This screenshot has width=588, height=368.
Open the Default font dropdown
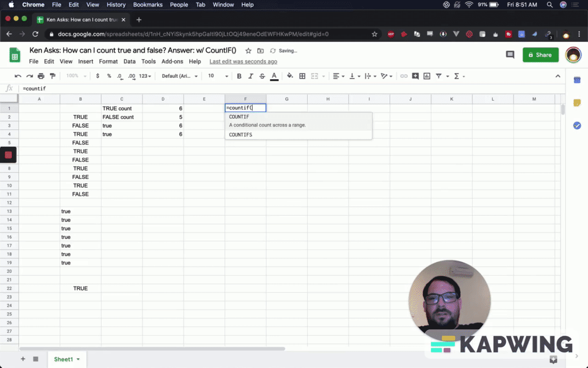tap(180, 76)
